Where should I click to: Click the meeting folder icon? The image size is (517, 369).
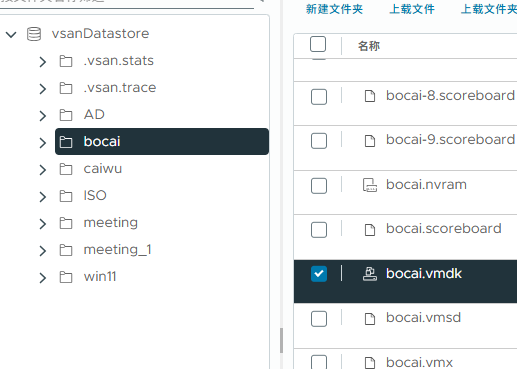66,223
